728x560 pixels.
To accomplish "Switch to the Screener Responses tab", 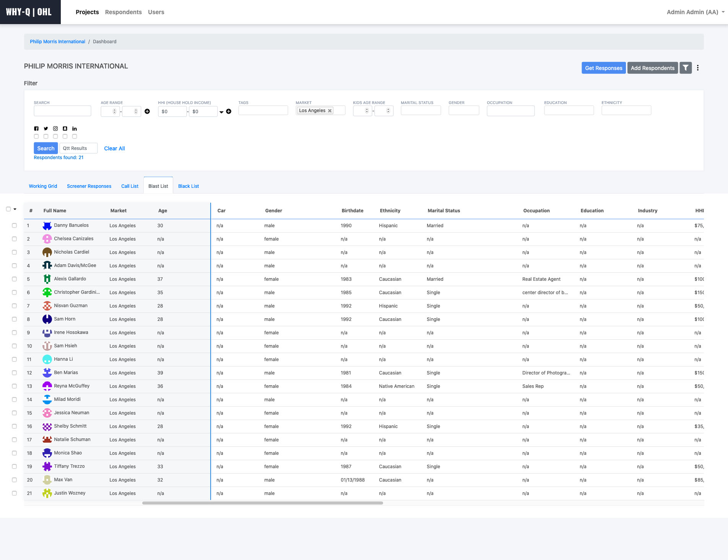I will [89, 186].
